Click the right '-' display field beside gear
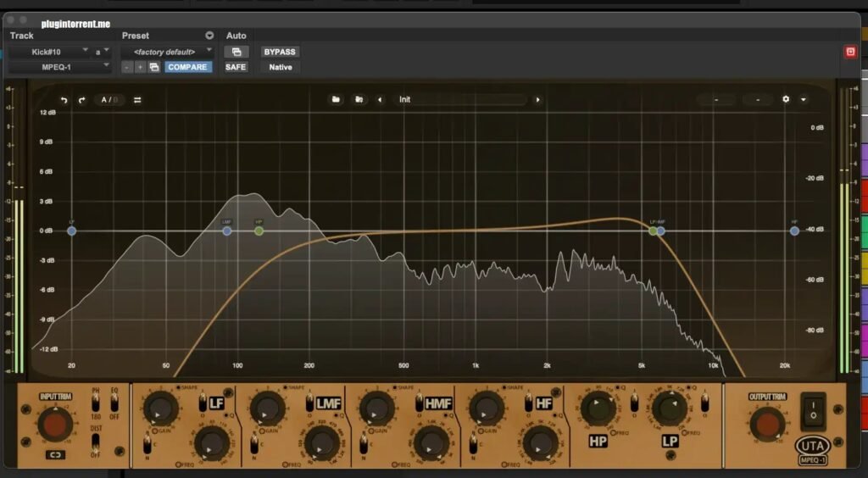The height and width of the screenshot is (478, 868). click(758, 100)
